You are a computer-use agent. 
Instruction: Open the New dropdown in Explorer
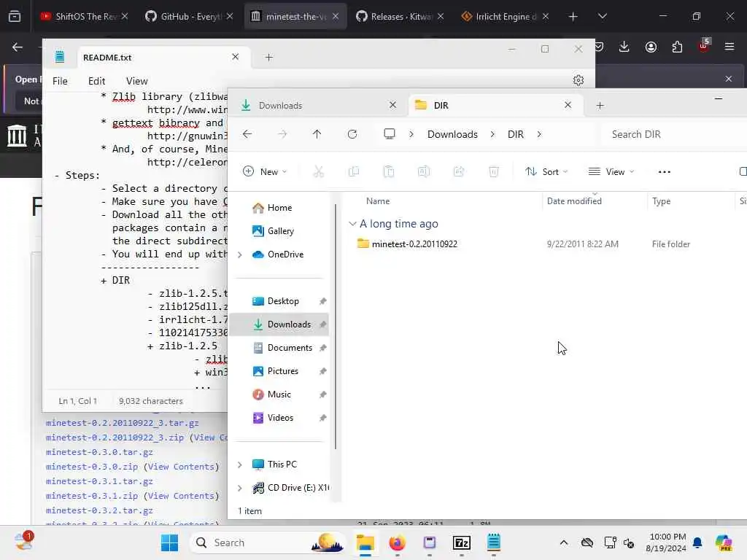[265, 171]
